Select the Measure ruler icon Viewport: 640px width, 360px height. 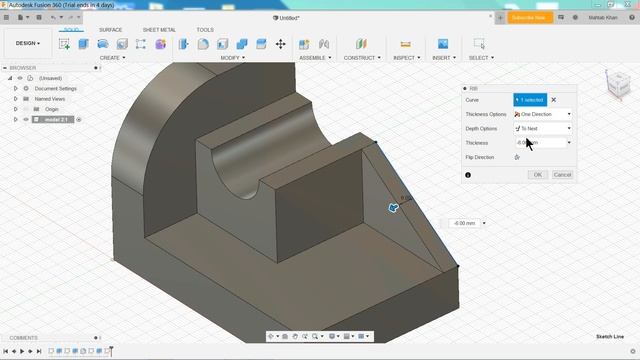[x=405, y=44]
